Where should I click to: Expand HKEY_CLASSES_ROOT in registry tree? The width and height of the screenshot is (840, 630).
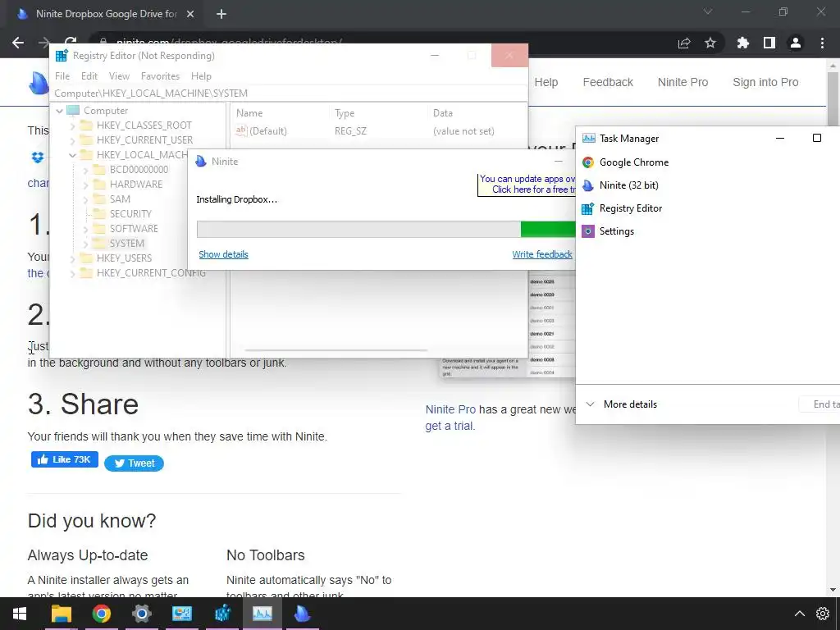[x=72, y=126]
